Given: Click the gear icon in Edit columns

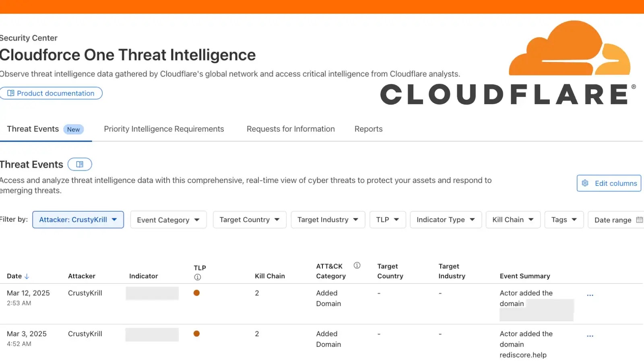Looking at the screenshot, I should (585, 183).
